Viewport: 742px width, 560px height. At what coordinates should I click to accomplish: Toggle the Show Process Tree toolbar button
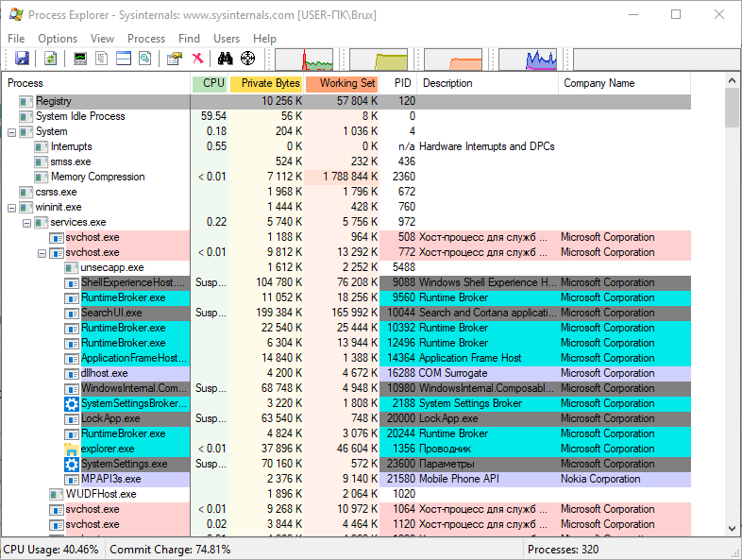point(102,59)
